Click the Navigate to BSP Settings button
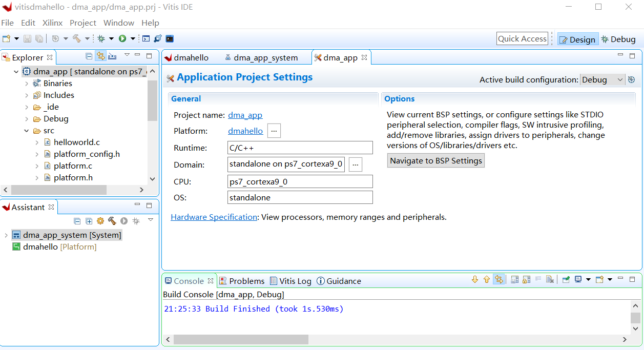The width and height of the screenshot is (644, 350). tap(435, 160)
